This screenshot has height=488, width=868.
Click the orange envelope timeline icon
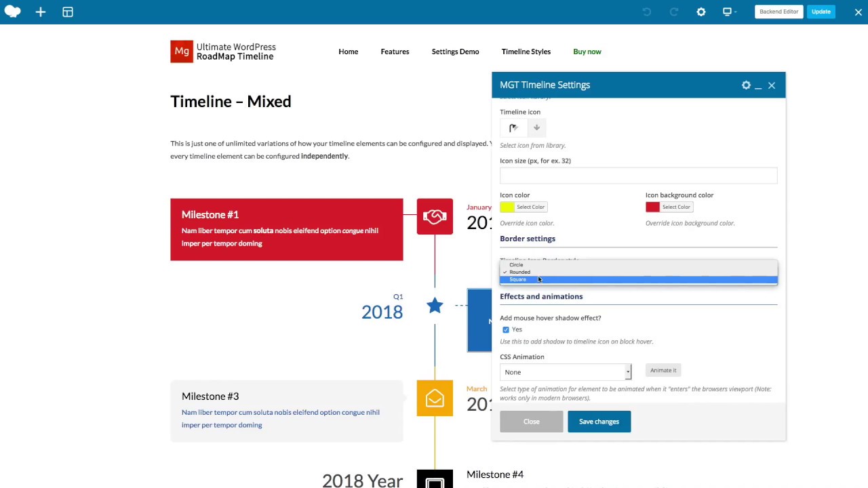(x=435, y=399)
